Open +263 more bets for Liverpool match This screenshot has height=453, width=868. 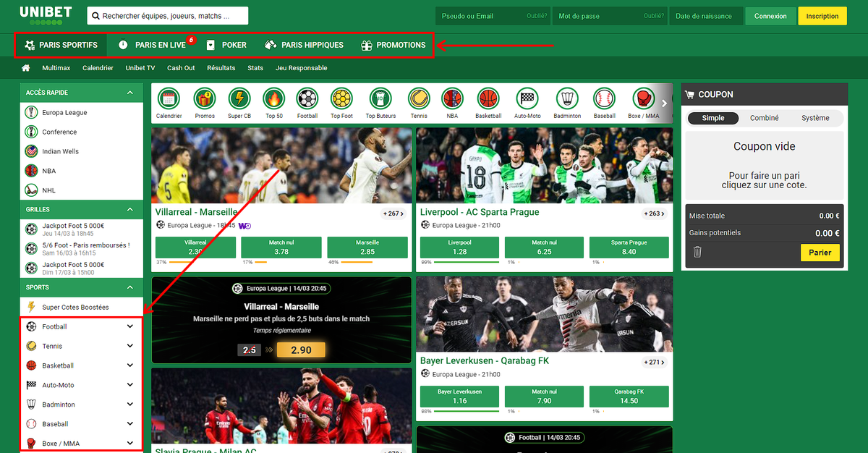click(x=655, y=213)
